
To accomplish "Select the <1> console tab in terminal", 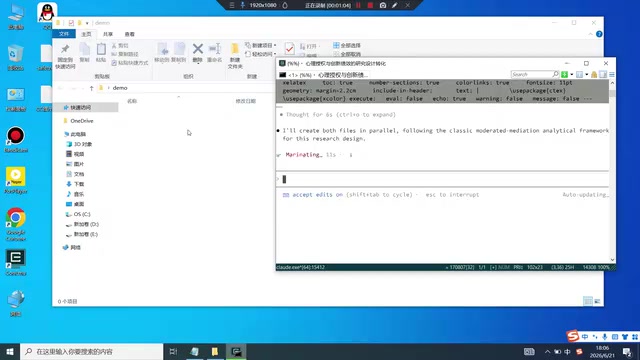I will click(x=323, y=75).
